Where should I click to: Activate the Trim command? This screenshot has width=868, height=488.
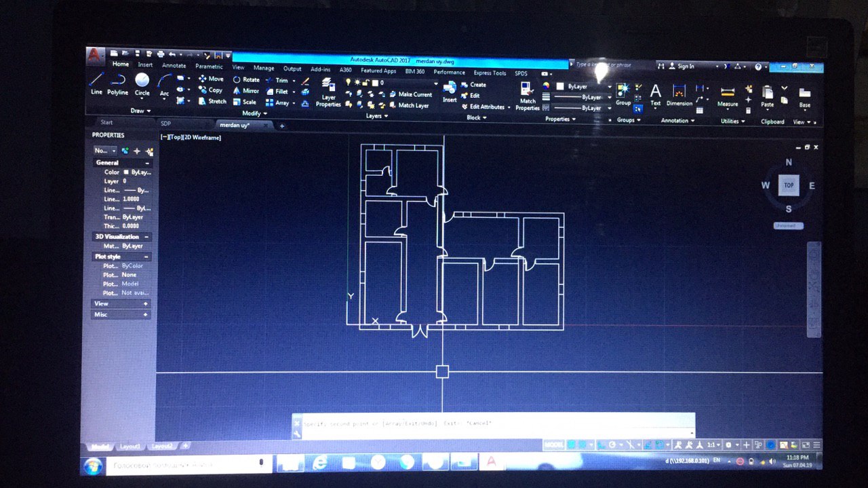[x=277, y=80]
